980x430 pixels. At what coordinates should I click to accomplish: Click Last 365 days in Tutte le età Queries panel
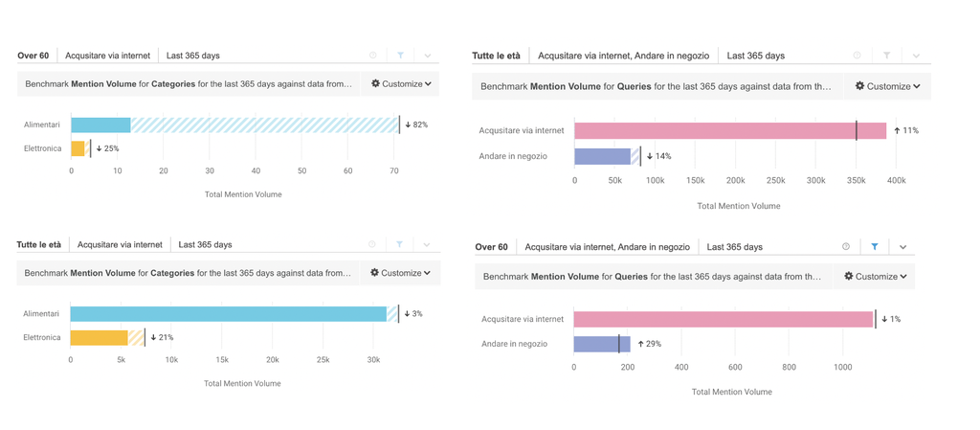(755, 56)
